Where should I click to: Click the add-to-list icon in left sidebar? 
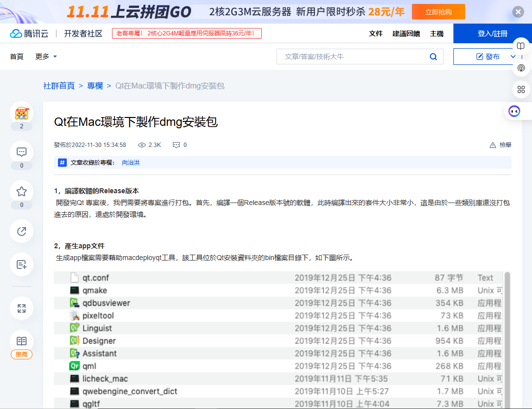click(x=22, y=264)
